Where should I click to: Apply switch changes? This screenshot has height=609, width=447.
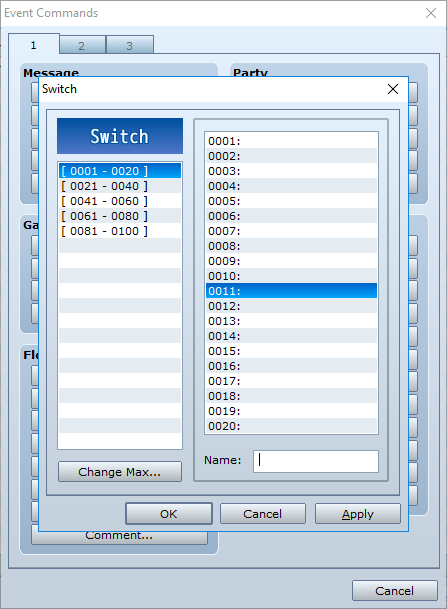[358, 514]
